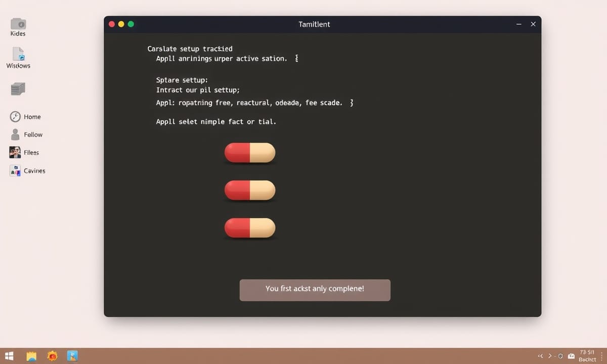Click the "Sptare settup:" line
607x364 pixels.
(x=182, y=80)
